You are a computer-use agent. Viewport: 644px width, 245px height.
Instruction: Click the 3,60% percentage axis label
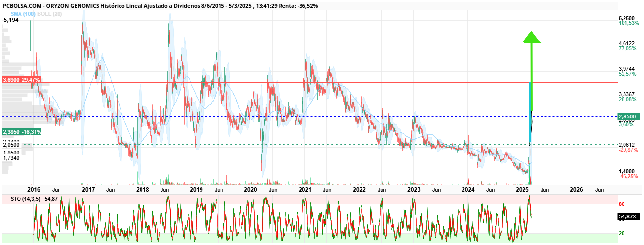click(626, 124)
